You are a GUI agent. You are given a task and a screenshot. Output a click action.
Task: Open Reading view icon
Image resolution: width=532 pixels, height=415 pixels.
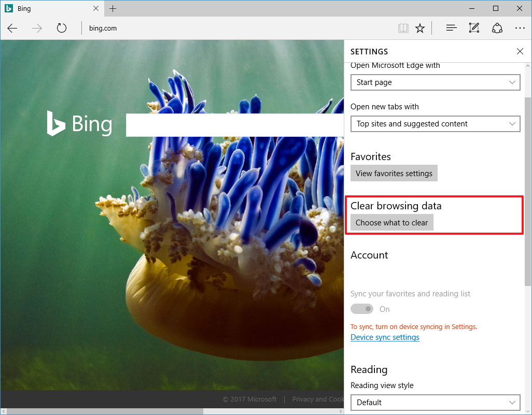pyautogui.click(x=403, y=28)
